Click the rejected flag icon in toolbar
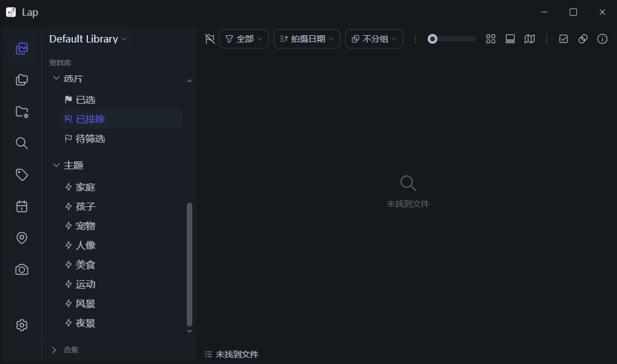The width and height of the screenshot is (617, 364). [210, 39]
